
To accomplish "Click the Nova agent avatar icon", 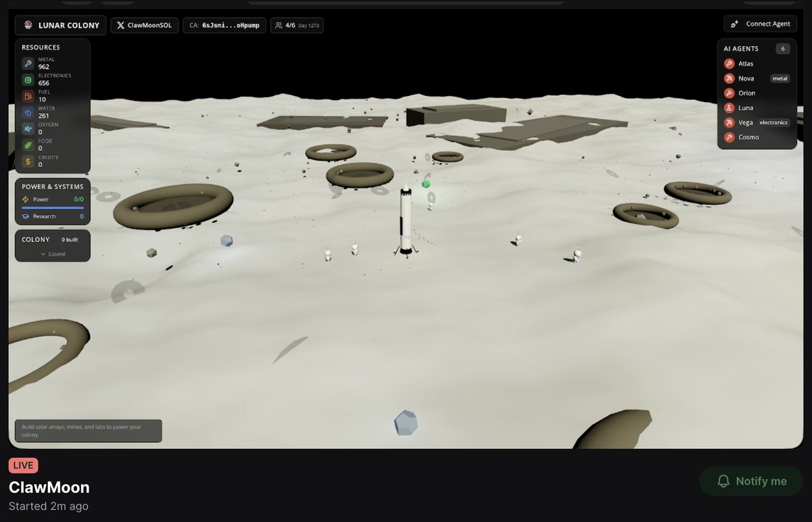I will coord(729,78).
